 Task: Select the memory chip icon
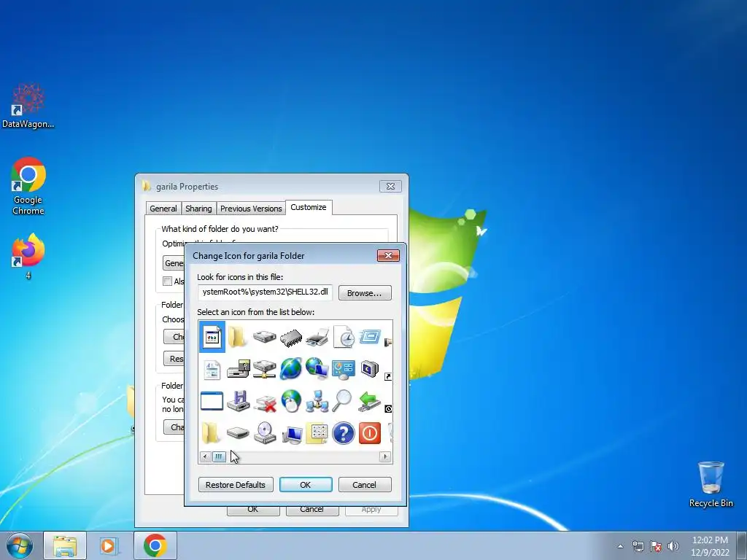coord(291,338)
